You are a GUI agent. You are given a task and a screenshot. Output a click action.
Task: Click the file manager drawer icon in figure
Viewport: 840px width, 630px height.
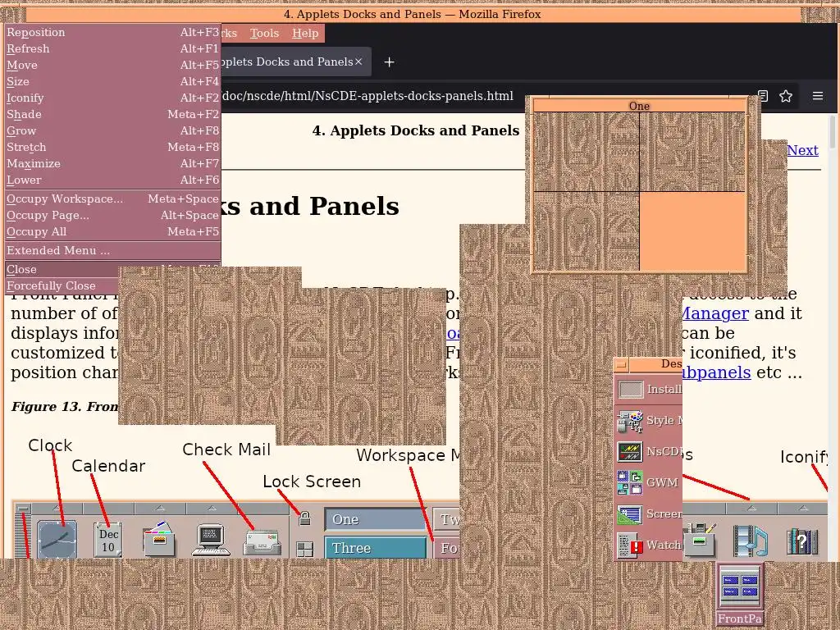point(159,539)
